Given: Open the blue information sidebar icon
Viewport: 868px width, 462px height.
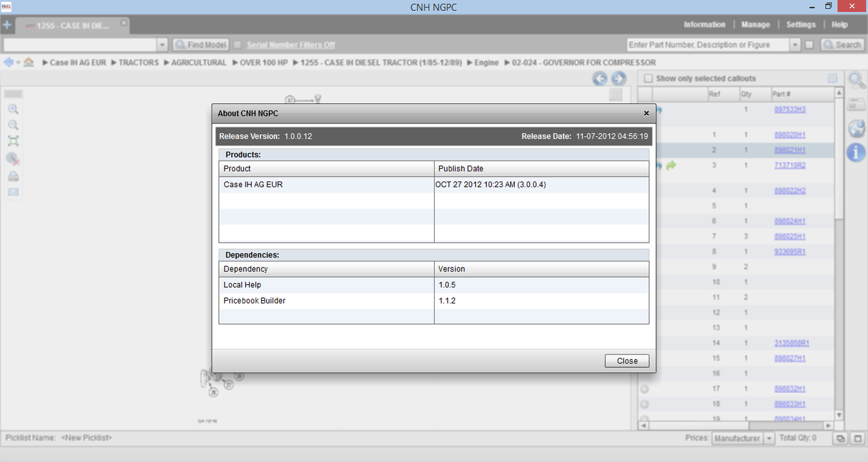Looking at the screenshot, I should [856, 152].
